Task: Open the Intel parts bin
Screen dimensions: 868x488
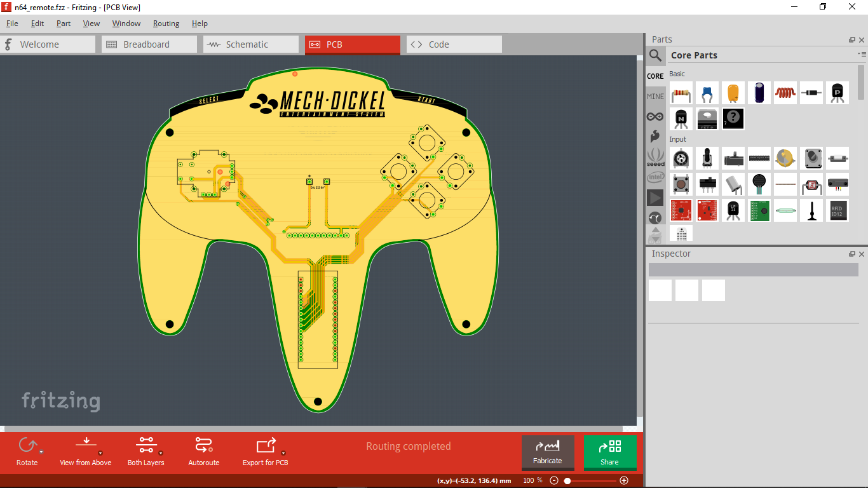Action: coord(655,177)
